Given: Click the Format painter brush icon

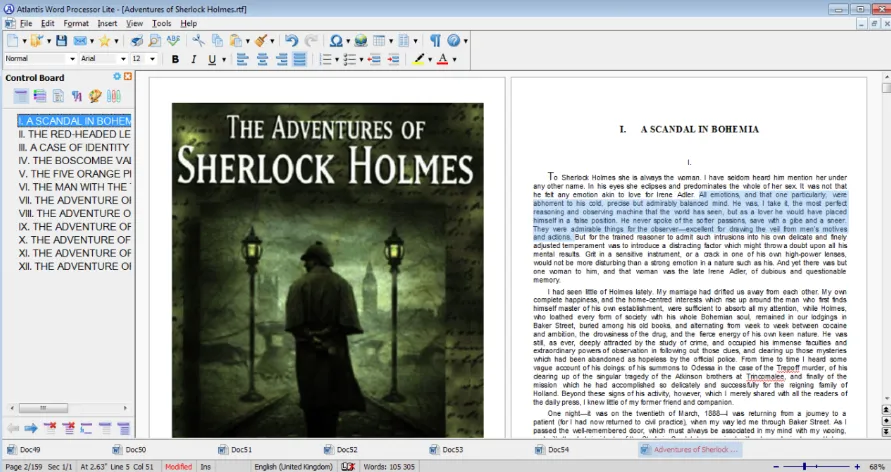Looking at the screenshot, I should point(261,40).
